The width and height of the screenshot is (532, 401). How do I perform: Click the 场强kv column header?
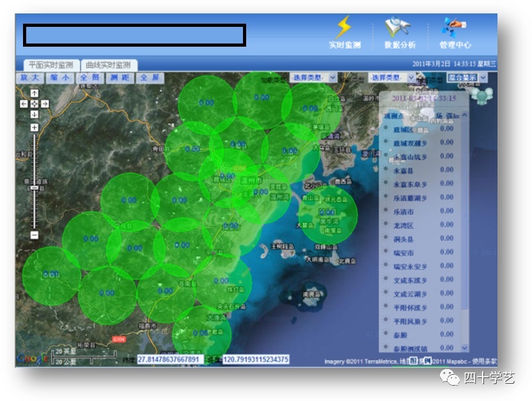point(448,116)
